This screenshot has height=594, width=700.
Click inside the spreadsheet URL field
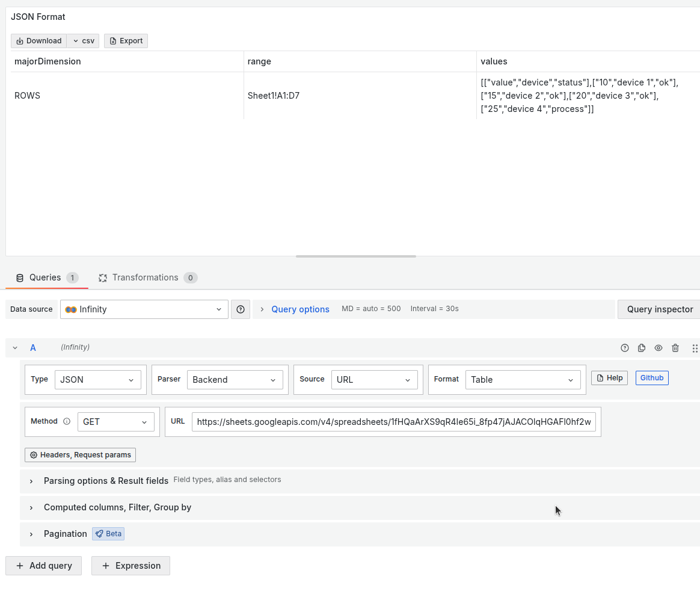click(393, 421)
